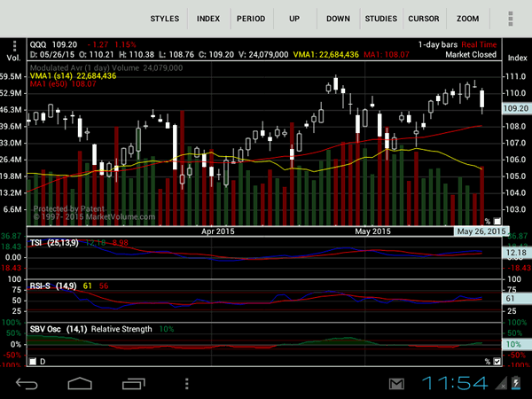The image size is (532, 399).
Task: Tap the DOWN toolbar button
Action: [x=338, y=19]
